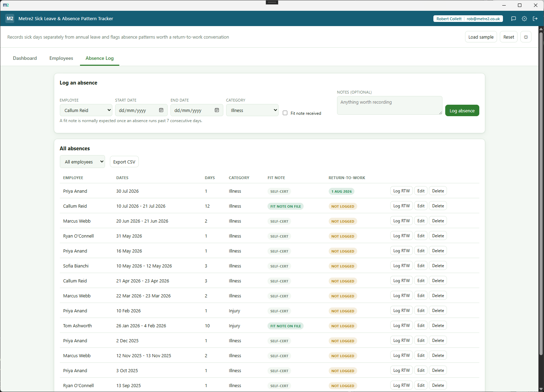544x392 pixels.
Task: Click the '12' days value for Callum Reid
Action: tap(207, 206)
